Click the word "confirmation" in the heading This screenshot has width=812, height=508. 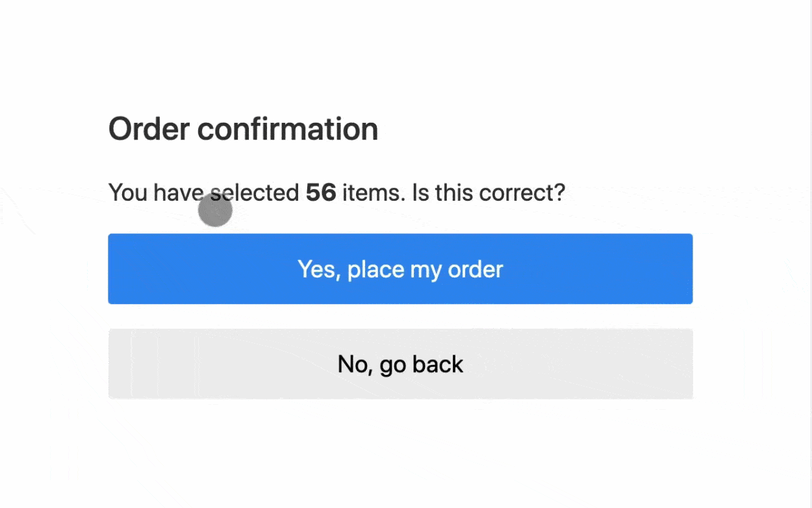tap(287, 129)
